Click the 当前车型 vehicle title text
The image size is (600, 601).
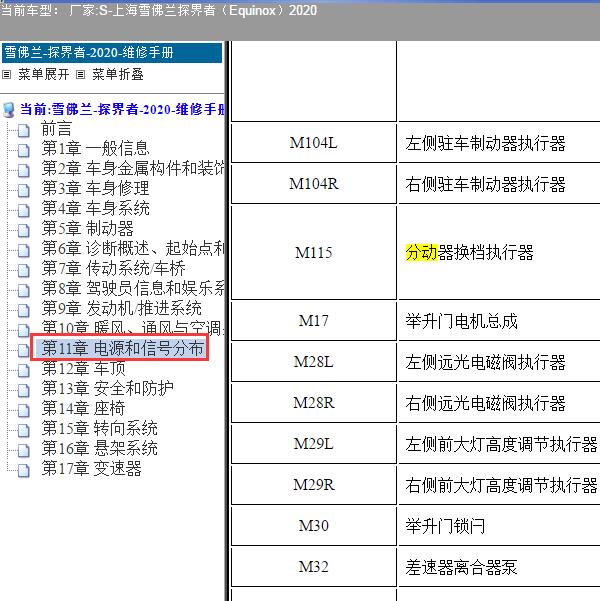tap(159, 10)
